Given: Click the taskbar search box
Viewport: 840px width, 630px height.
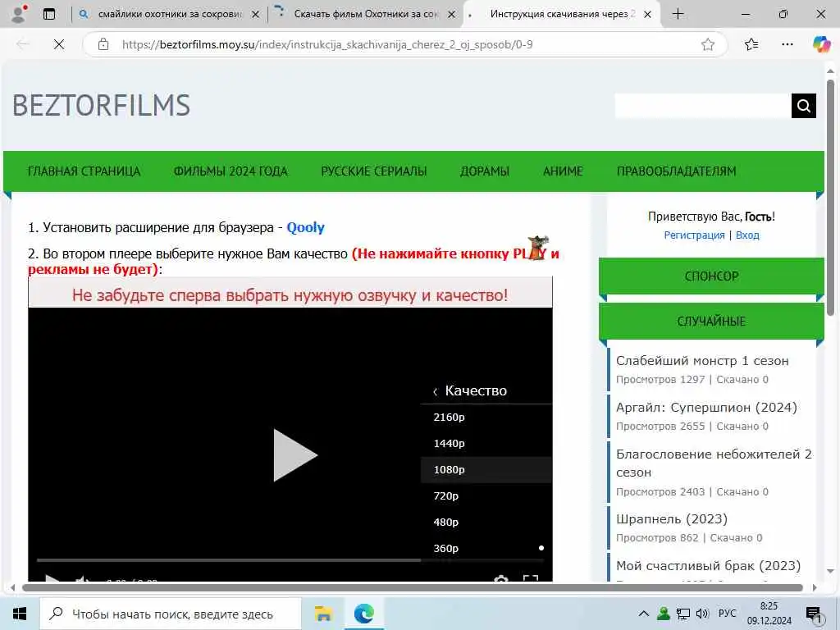Looking at the screenshot, I should tap(171, 614).
